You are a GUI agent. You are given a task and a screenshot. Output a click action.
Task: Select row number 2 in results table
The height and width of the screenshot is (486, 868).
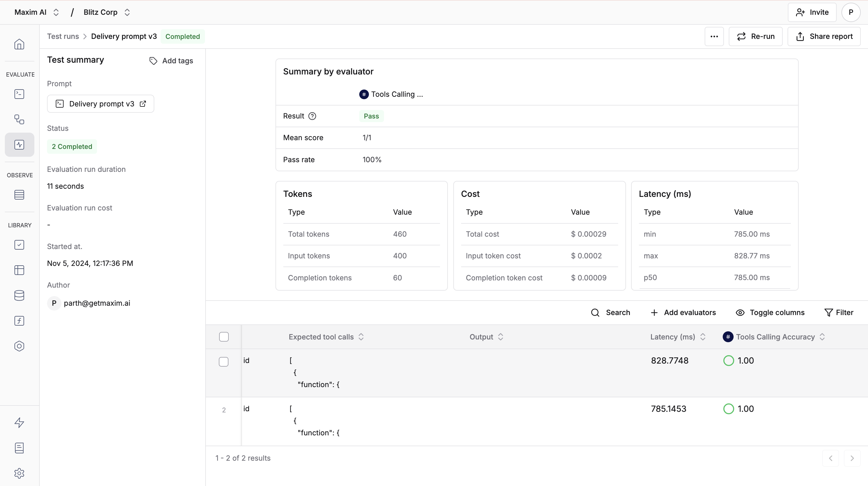224,410
